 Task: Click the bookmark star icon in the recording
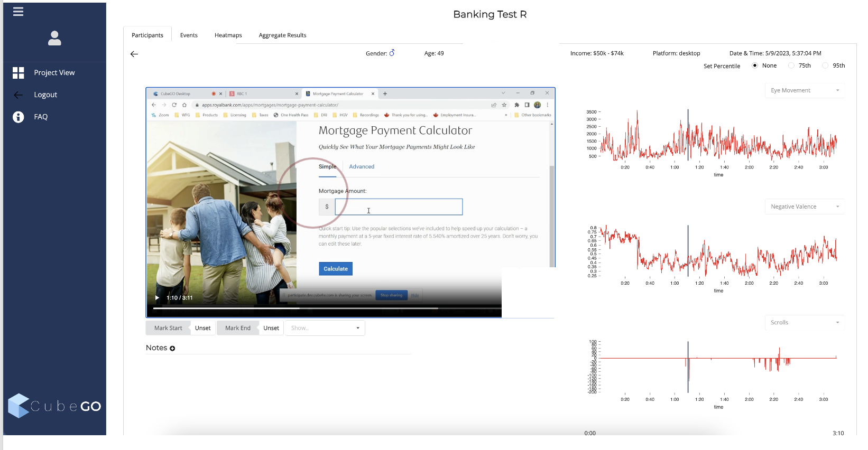pos(504,105)
